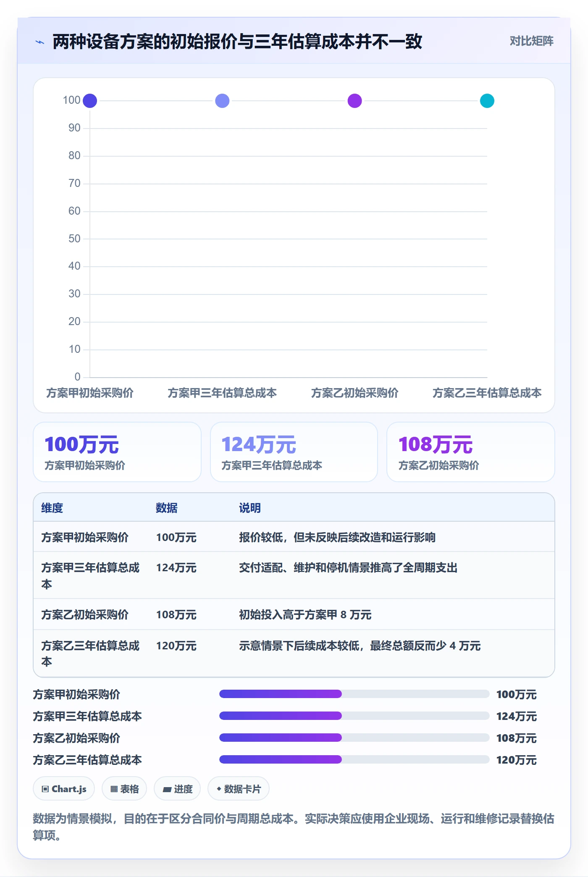Click the 表格 tag
Image resolution: width=588 pixels, height=877 pixels.
pos(124,789)
